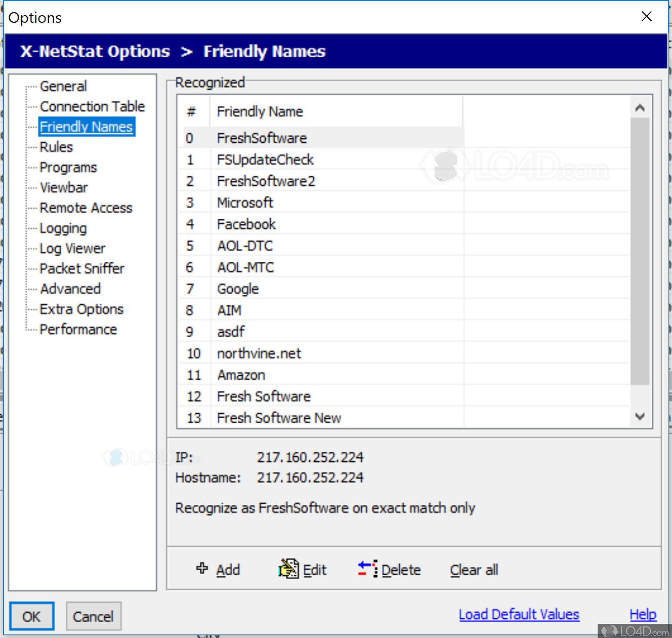Click the Load Default Values link
Image resolution: width=672 pixels, height=638 pixels.
(519, 614)
